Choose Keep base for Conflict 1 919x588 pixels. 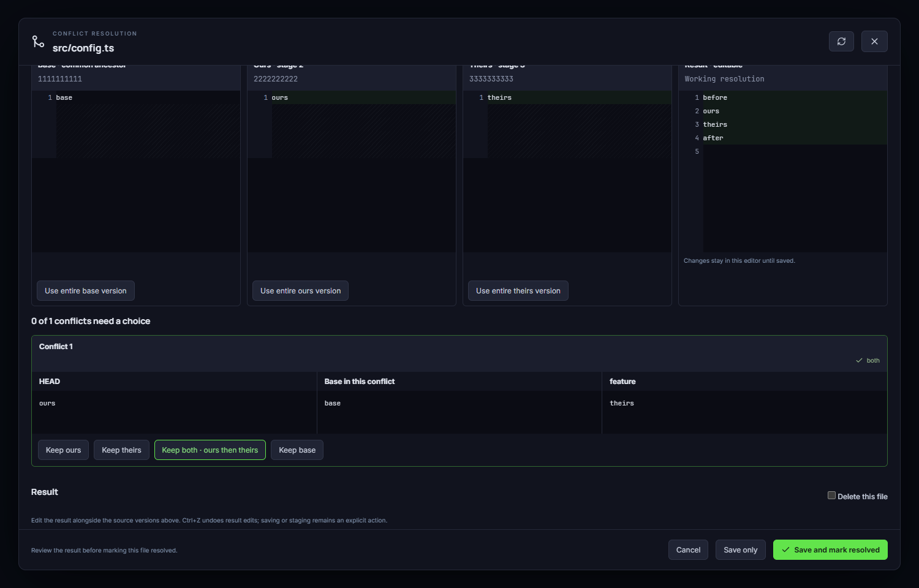(297, 450)
